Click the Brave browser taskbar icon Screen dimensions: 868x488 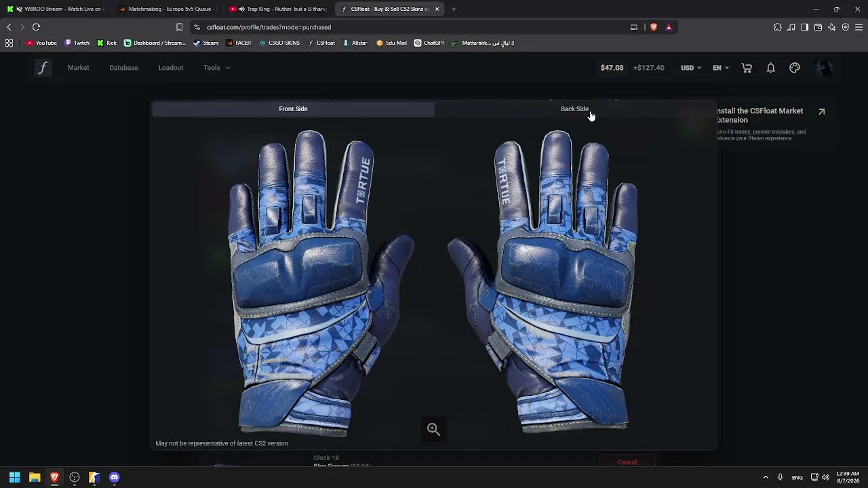54,477
